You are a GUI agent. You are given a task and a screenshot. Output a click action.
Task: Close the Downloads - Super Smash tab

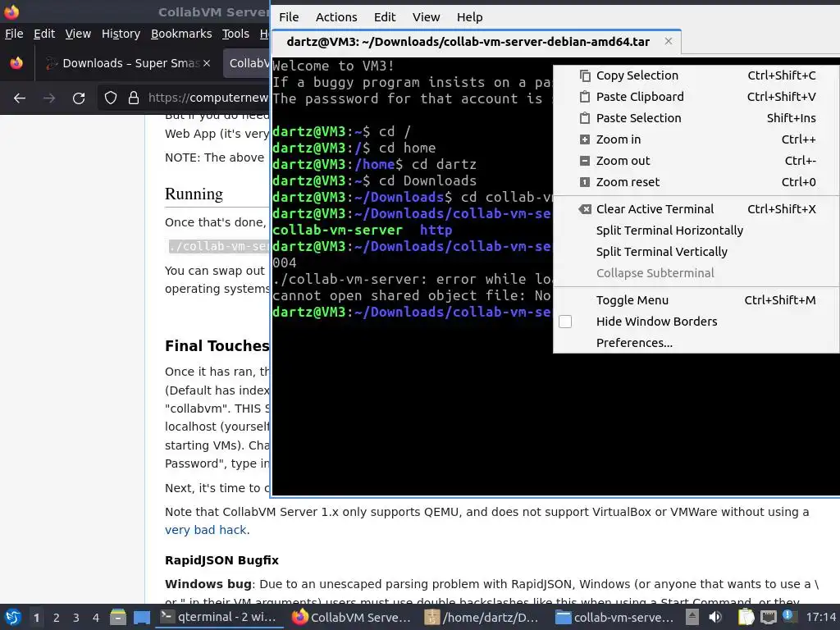point(207,63)
